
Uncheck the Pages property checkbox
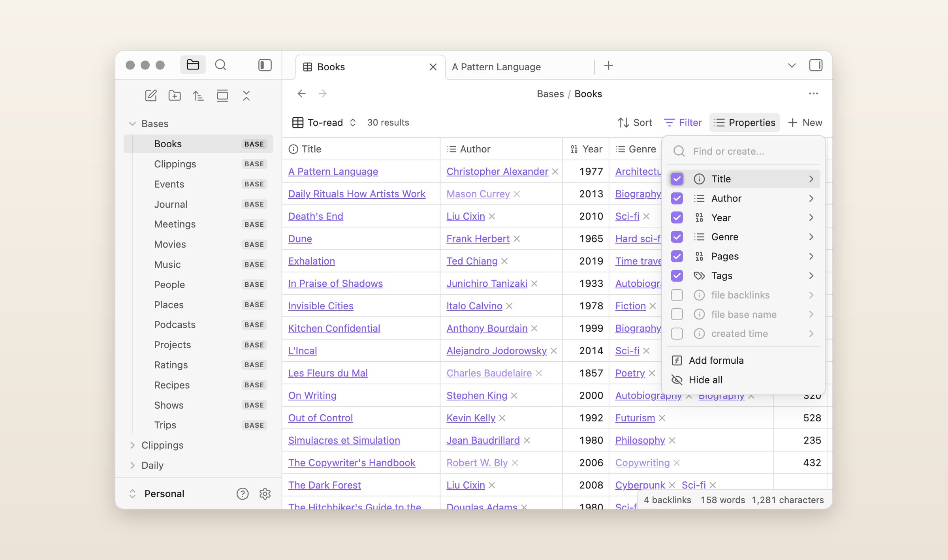[x=677, y=256]
